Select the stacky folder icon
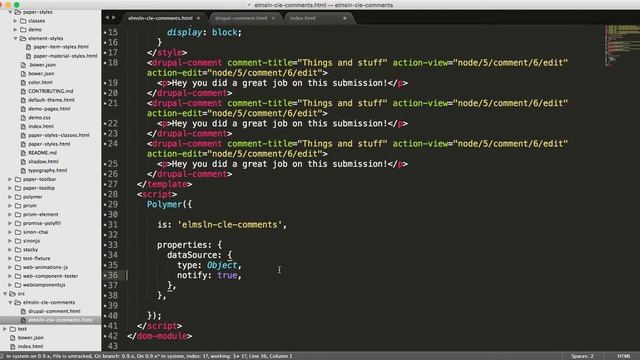This screenshot has height=360, width=640. (18, 249)
